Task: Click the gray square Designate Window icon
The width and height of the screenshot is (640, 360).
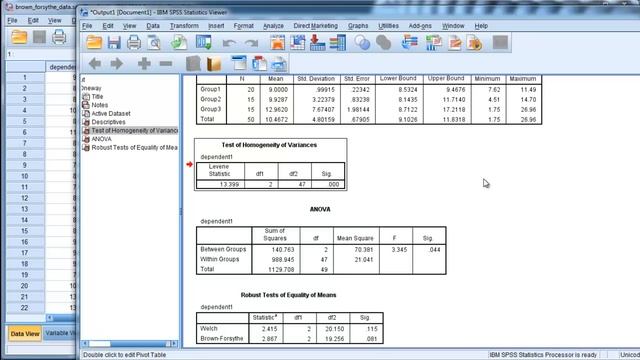Action: [x=500, y=42]
